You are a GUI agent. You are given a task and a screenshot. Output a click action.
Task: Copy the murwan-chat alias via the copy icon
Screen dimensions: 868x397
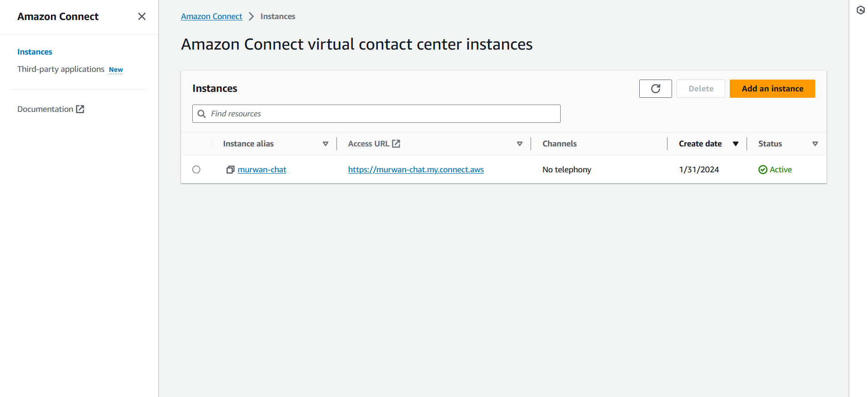click(x=231, y=170)
